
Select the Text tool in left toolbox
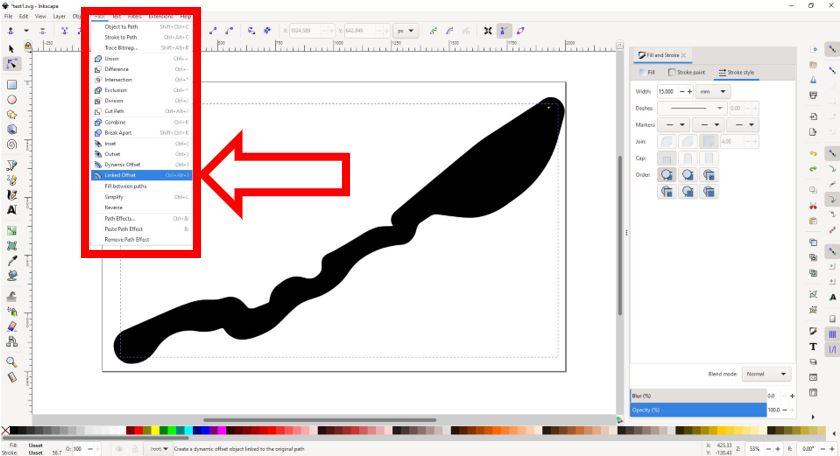[11, 210]
